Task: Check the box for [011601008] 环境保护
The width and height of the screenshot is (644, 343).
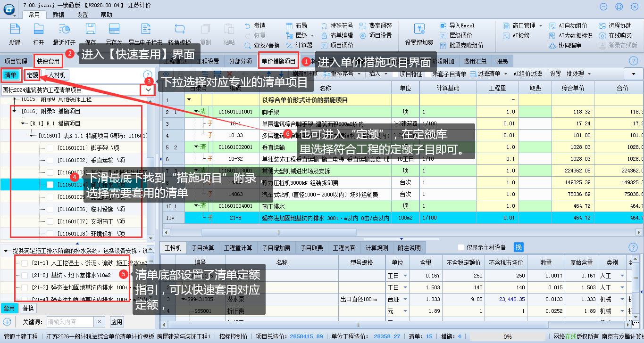Action: tap(50, 234)
